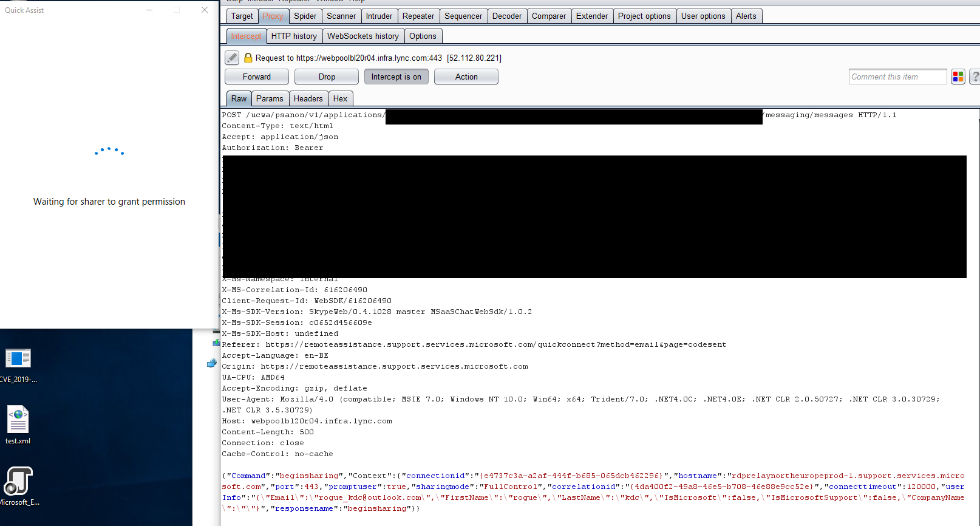The width and height of the screenshot is (980, 526).
Task: Click the Accept: application/json line
Action: click(x=280, y=137)
